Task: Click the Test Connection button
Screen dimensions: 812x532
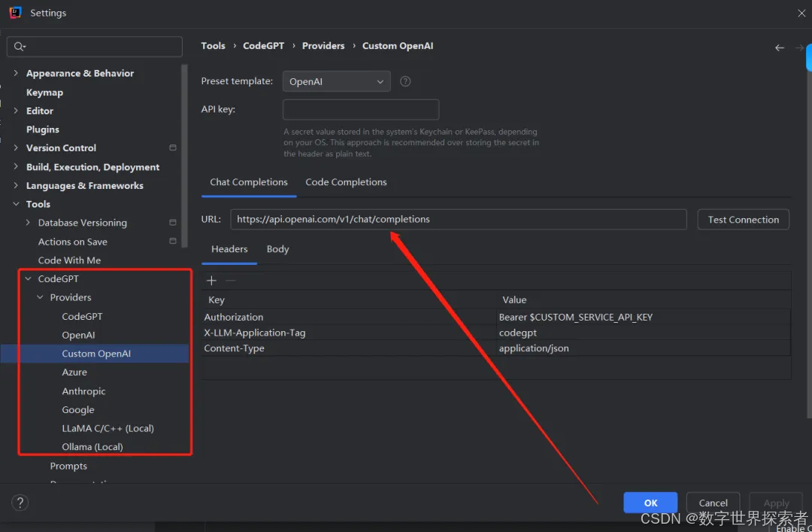Action: (x=743, y=219)
